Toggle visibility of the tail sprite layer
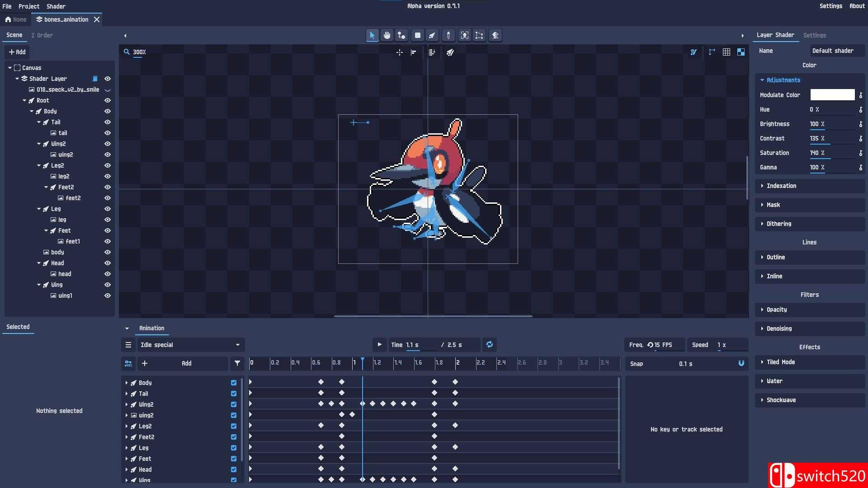This screenshot has width=868, height=488. (108, 132)
